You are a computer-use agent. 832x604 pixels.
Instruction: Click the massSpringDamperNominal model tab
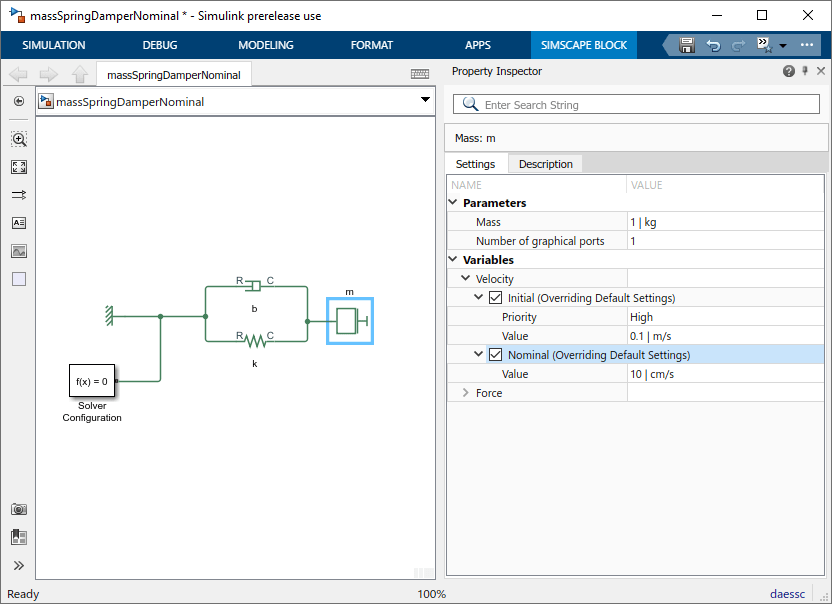coord(174,75)
